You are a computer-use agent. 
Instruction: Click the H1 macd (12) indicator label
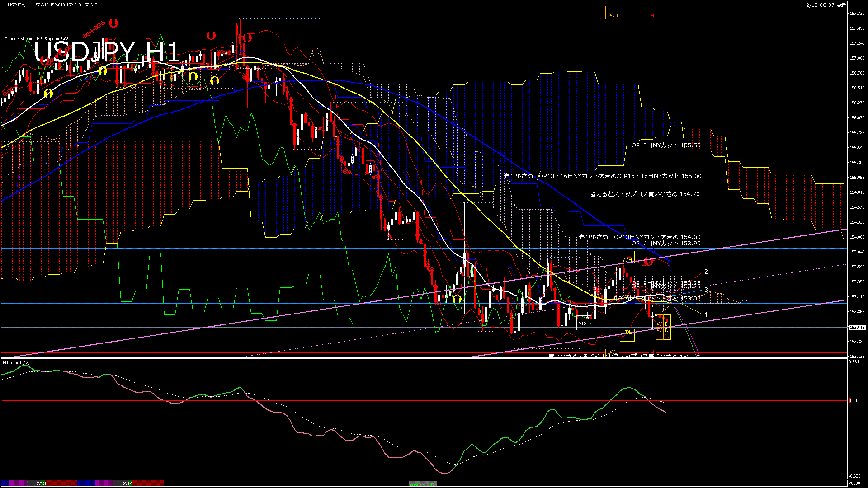[16, 363]
